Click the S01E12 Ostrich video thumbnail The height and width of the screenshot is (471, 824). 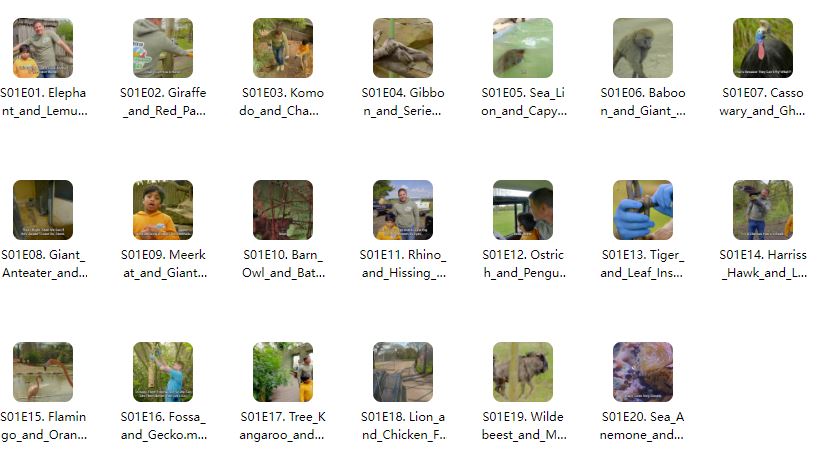point(523,210)
